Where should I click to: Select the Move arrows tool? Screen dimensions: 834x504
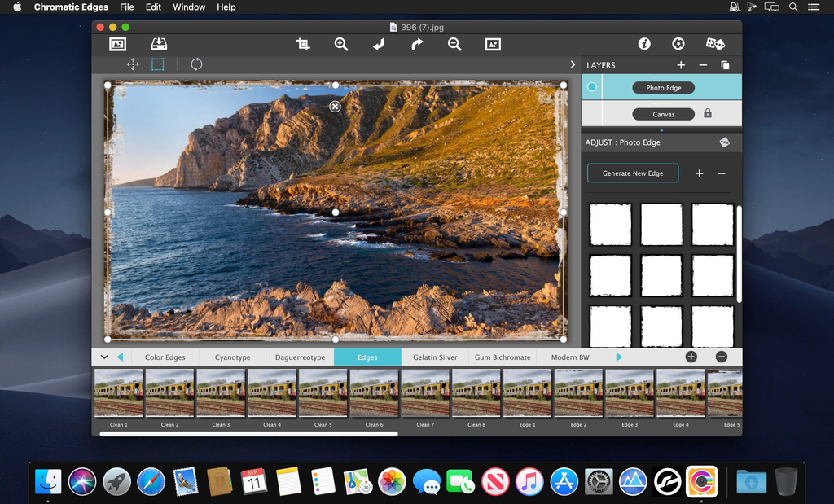133,64
